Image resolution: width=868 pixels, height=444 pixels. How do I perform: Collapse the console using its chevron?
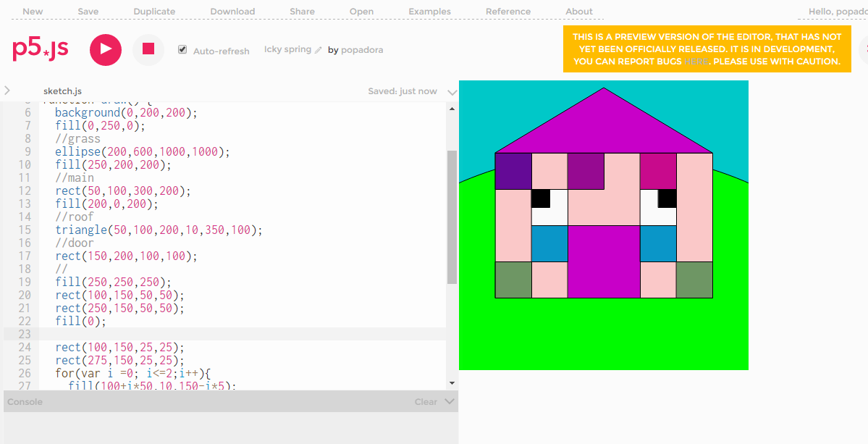450,401
